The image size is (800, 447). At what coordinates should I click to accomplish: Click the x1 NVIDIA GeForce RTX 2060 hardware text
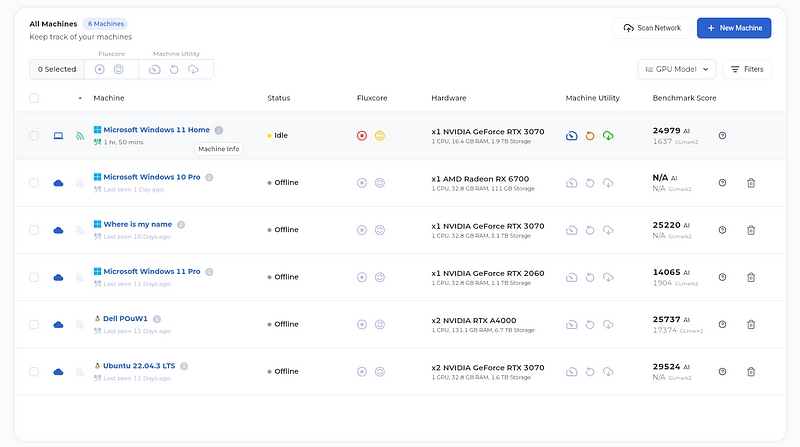488,274
